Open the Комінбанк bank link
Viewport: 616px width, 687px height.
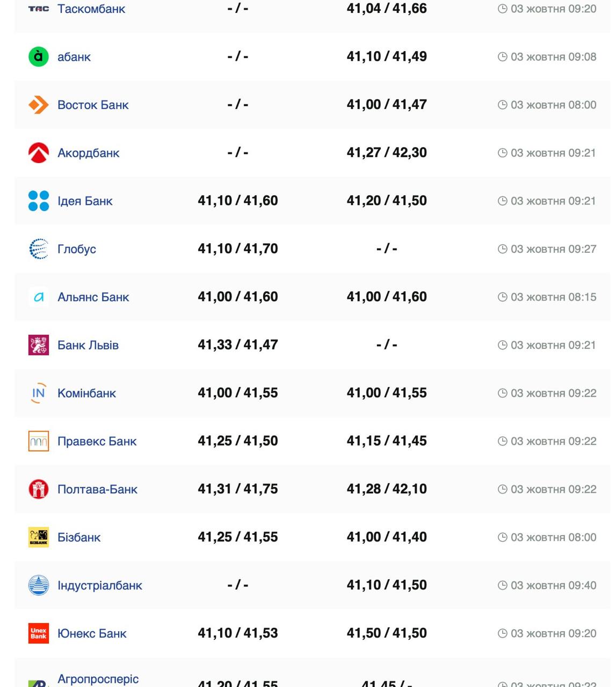(x=86, y=393)
